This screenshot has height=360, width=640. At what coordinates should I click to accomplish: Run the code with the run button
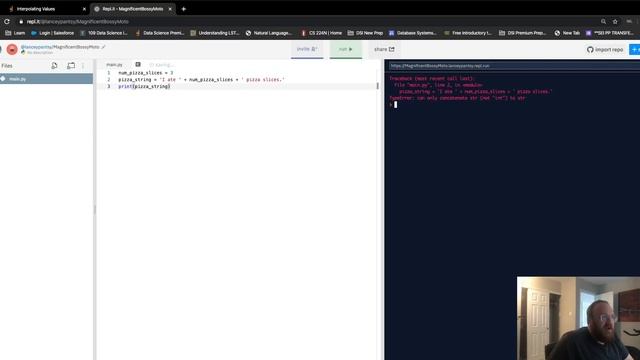(345, 49)
